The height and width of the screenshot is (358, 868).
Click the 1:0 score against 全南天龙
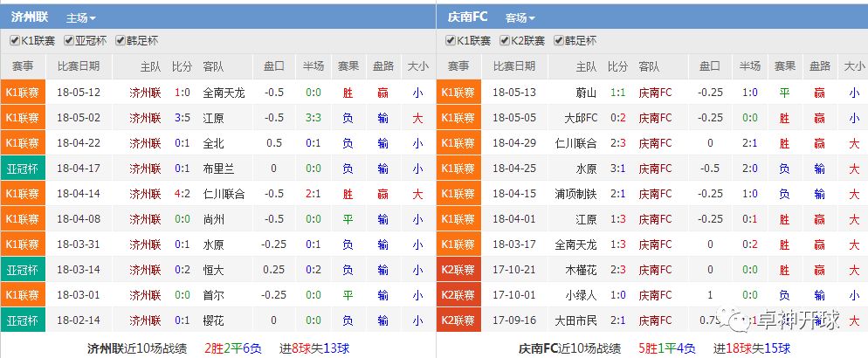coord(183,93)
